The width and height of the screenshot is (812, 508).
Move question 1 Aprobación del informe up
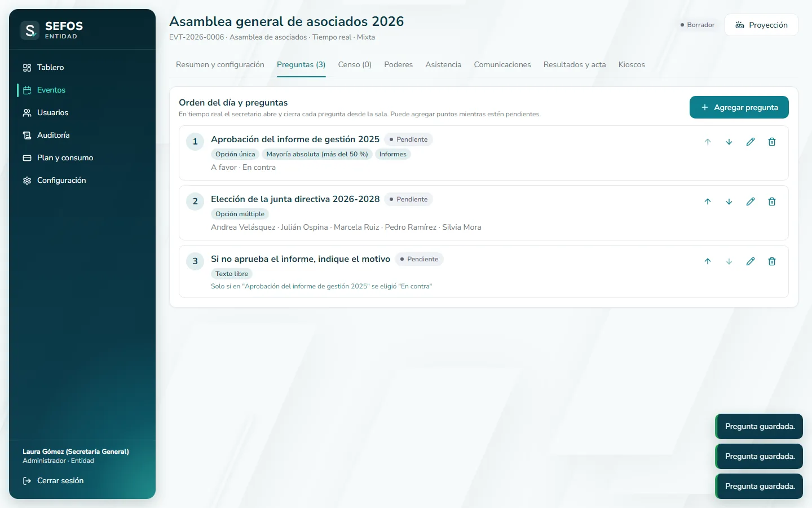coord(708,142)
